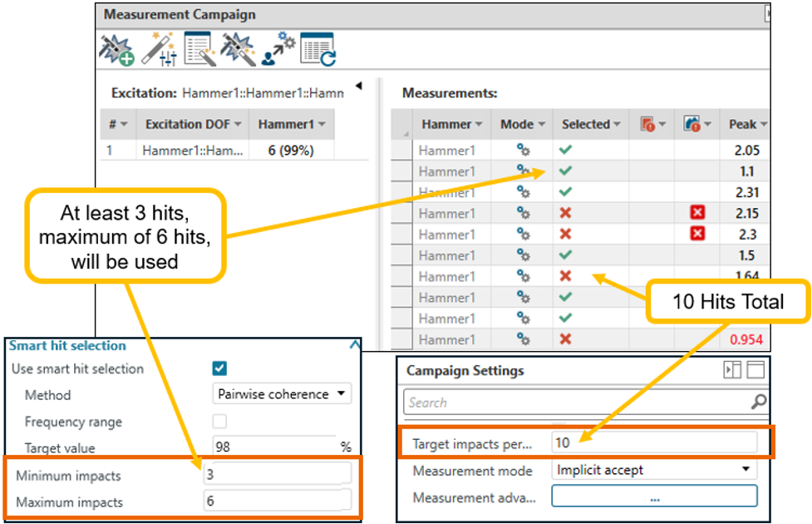Click the hammer impact with wand icon
The width and height of the screenshot is (812, 524).
238,49
